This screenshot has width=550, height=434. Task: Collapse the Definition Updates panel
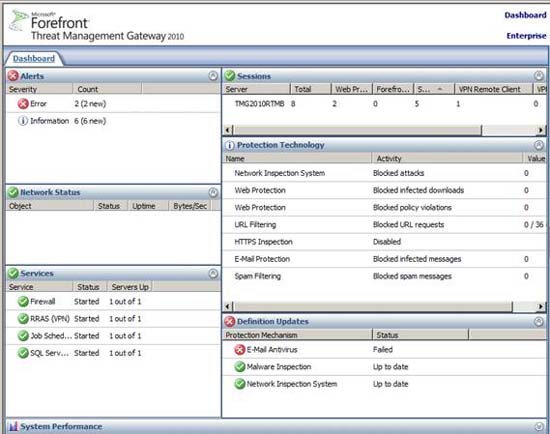[539, 321]
